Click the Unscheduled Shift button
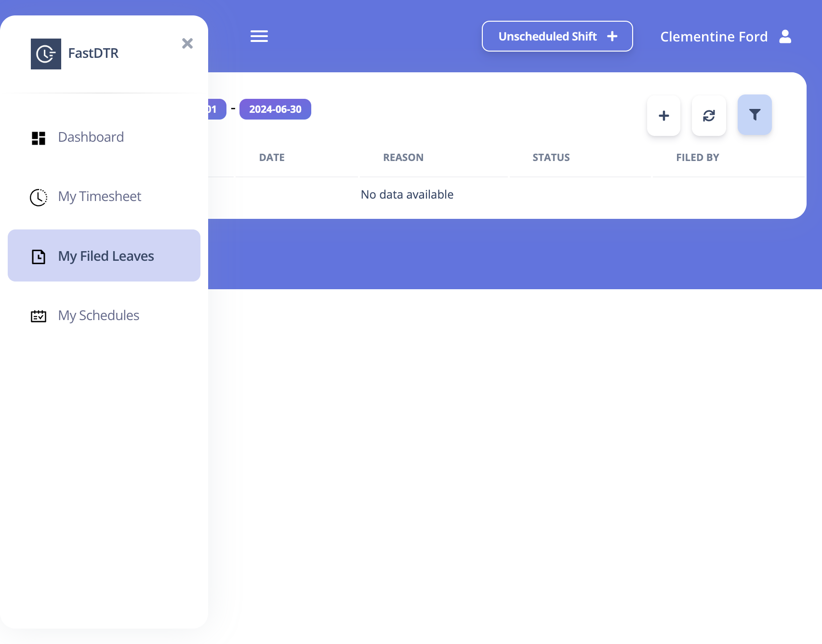 (557, 36)
